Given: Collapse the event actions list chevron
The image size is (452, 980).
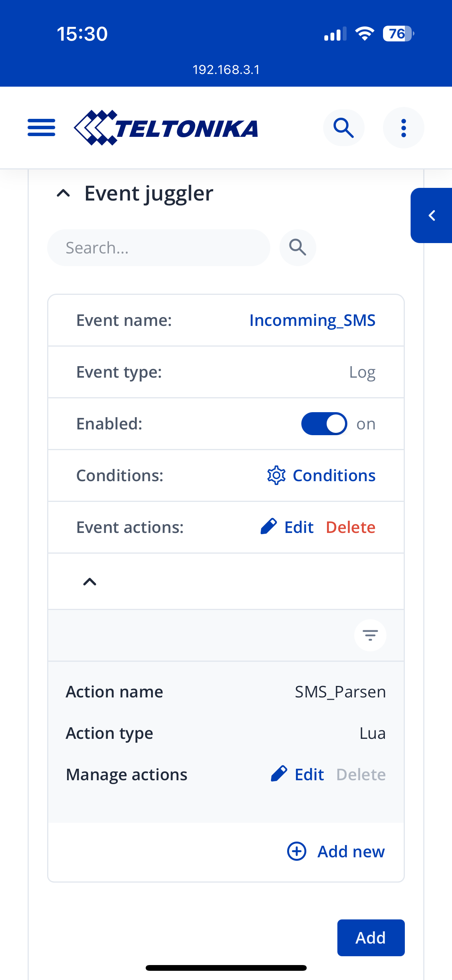Looking at the screenshot, I should click(x=90, y=582).
